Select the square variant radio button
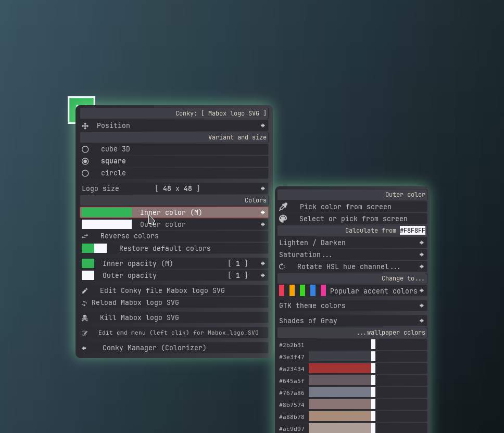Viewport: 504px width, 433px height. pos(85,161)
